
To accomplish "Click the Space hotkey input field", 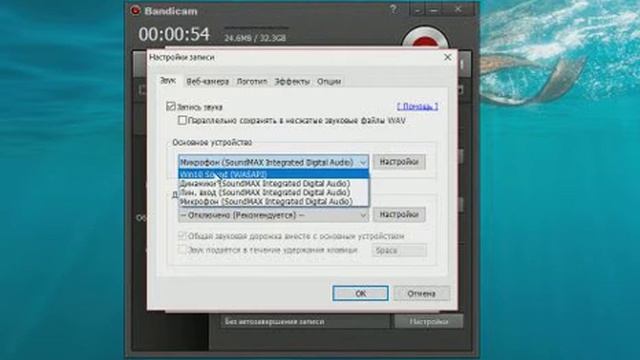I will pos(399,250).
